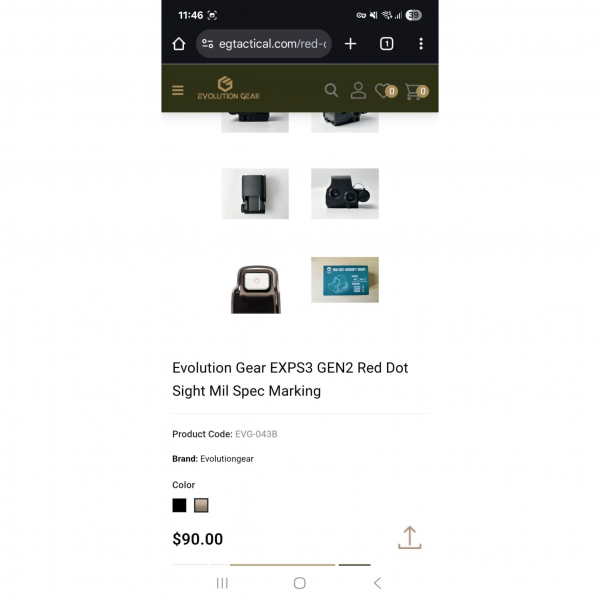Tap the browser home icon
600x600 pixels.
tap(179, 44)
